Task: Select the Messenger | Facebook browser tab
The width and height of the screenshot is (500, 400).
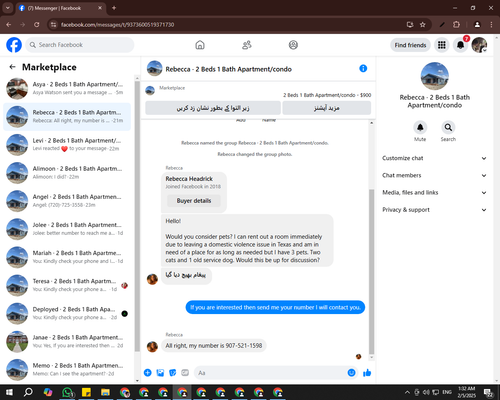Action: tap(60, 8)
